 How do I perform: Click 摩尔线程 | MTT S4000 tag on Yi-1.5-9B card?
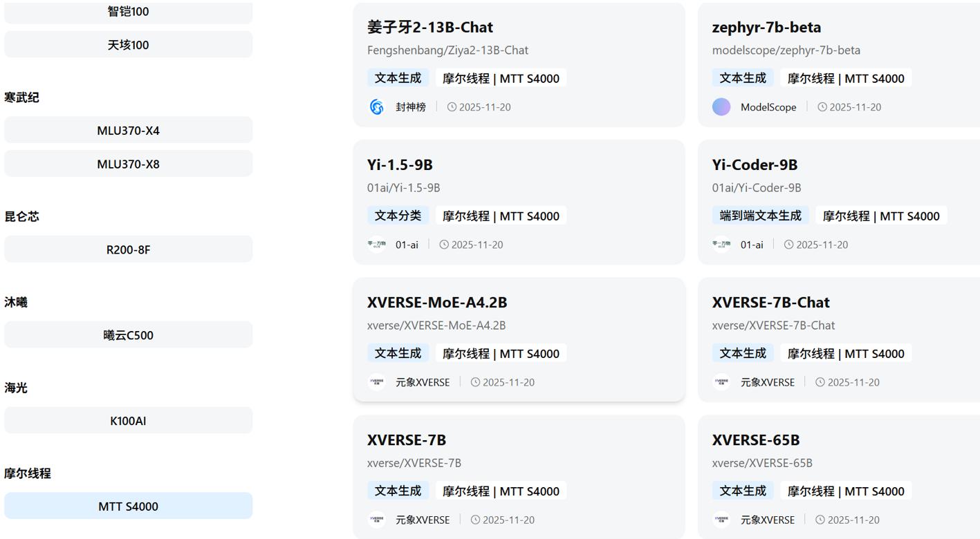tap(501, 216)
